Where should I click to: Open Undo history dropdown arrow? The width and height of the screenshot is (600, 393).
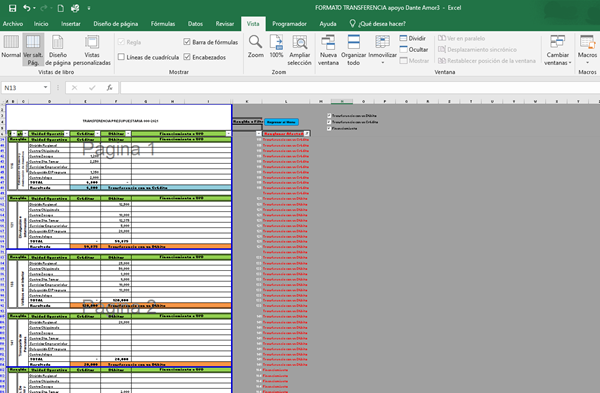tap(34, 8)
